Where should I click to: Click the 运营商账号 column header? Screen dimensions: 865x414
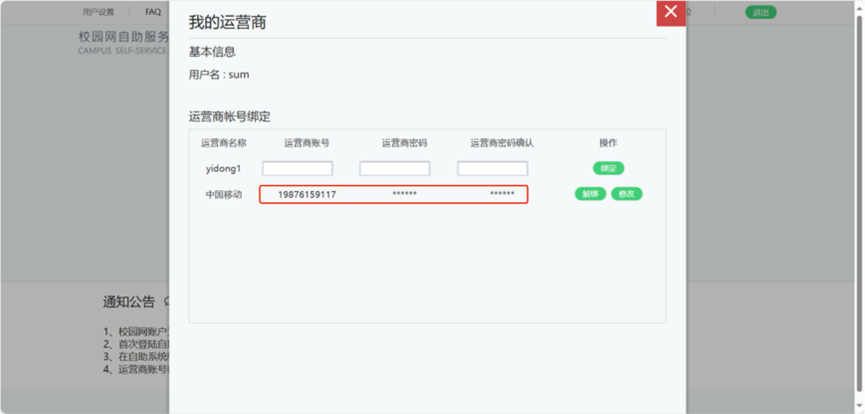307,143
